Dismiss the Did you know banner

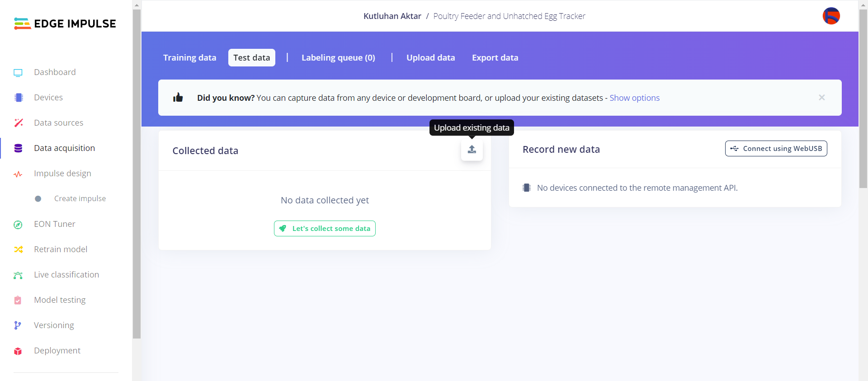point(821,98)
